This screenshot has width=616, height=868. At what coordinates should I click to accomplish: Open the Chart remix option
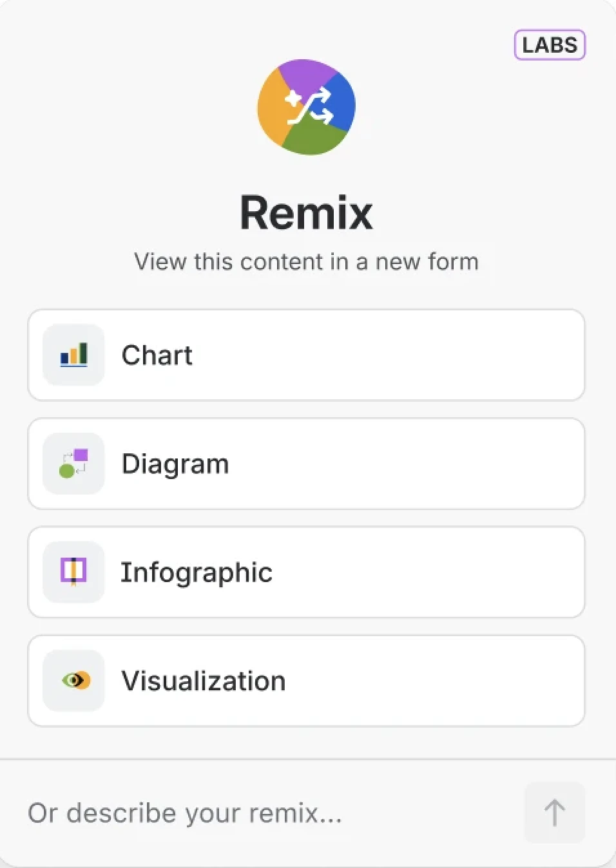pyautogui.click(x=306, y=355)
